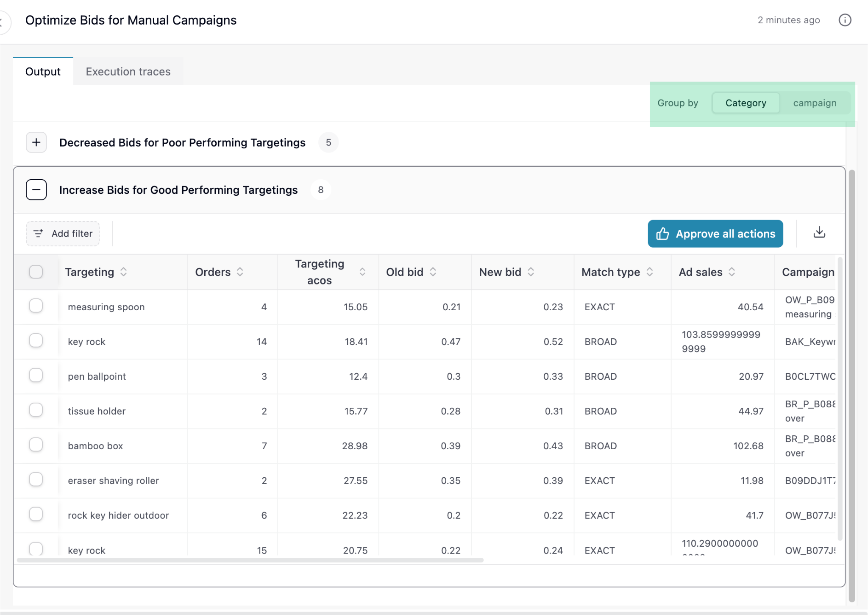Click the info icon near timestamp
Image resolution: width=868 pixels, height=615 pixels.
(845, 20)
